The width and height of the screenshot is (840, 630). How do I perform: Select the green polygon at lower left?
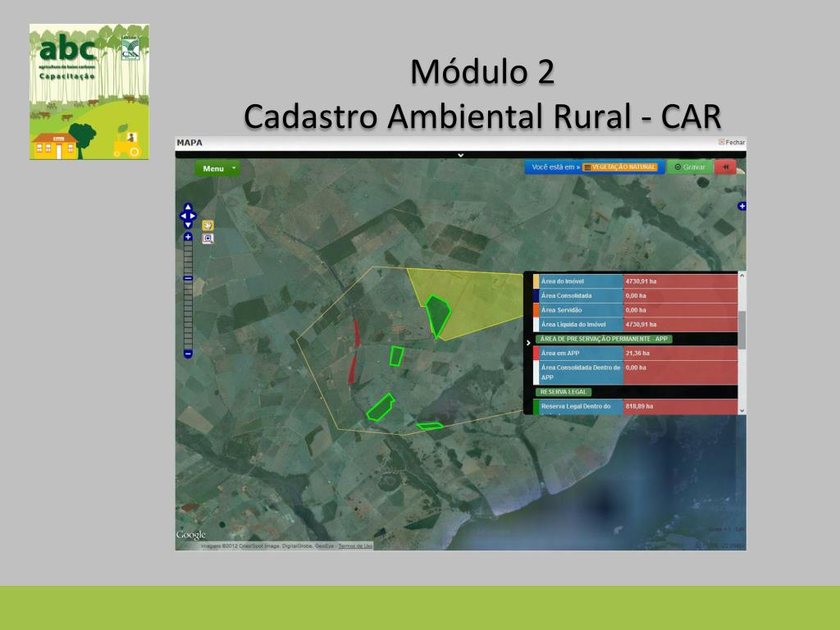click(381, 409)
